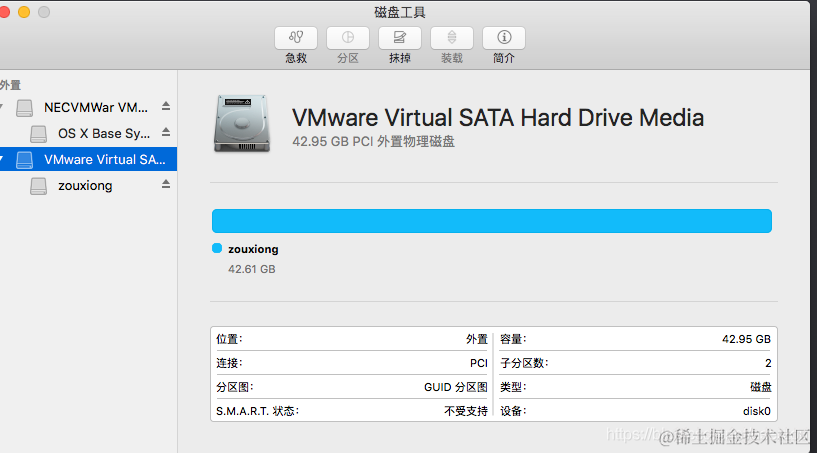Select VMware Virtual SA... disk in sidebar
The width and height of the screenshot is (817, 453).
(x=89, y=160)
